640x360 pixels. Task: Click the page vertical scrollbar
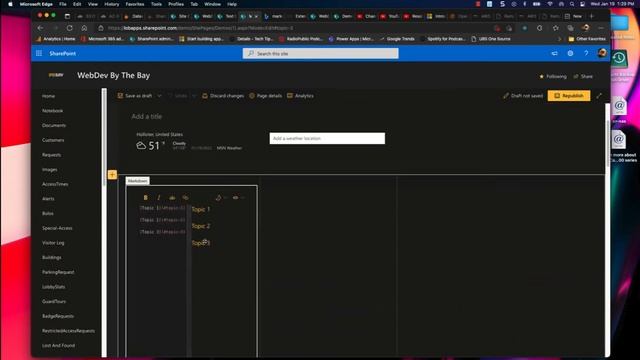pyautogui.click(x=607, y=143)
